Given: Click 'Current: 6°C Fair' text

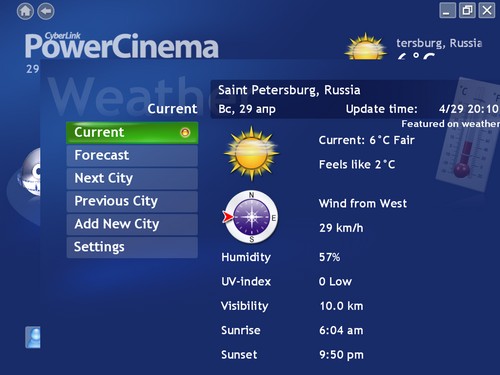Looking at the screenshot, I should (366, 140).
